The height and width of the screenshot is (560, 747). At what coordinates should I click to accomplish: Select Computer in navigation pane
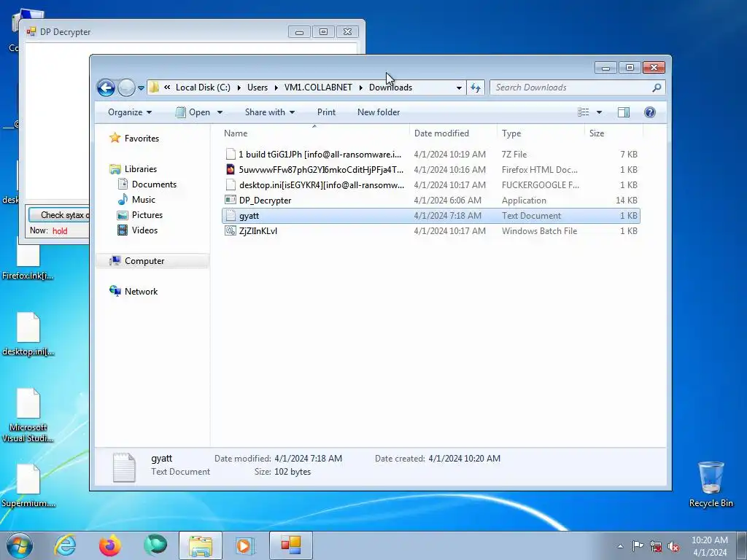coord(152,261)
